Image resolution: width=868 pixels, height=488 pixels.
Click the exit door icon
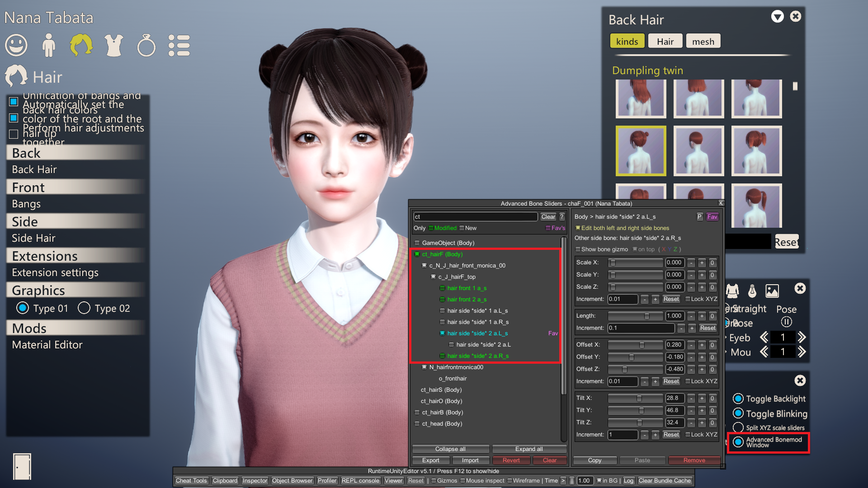pyautogui.click(x=22, y=466)
